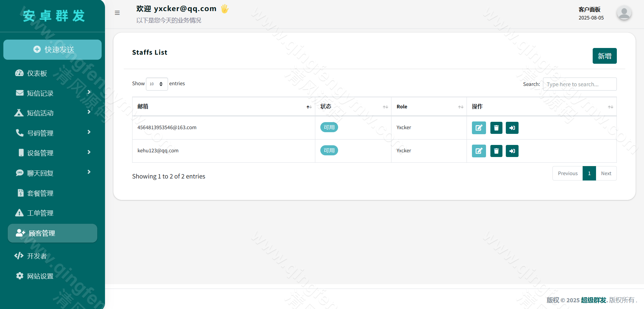Edit staff 4564813953546@163.com
The image size is (644, 309).
[479, 128]
